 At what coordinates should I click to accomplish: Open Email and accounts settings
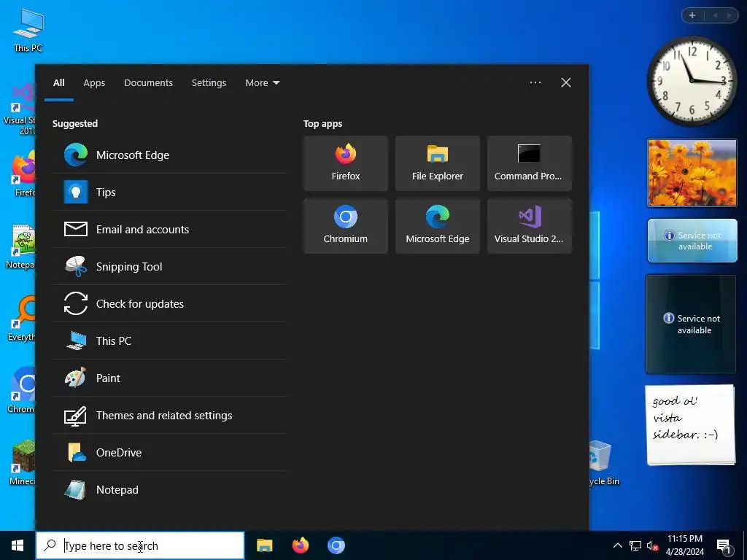coord(169,230)
